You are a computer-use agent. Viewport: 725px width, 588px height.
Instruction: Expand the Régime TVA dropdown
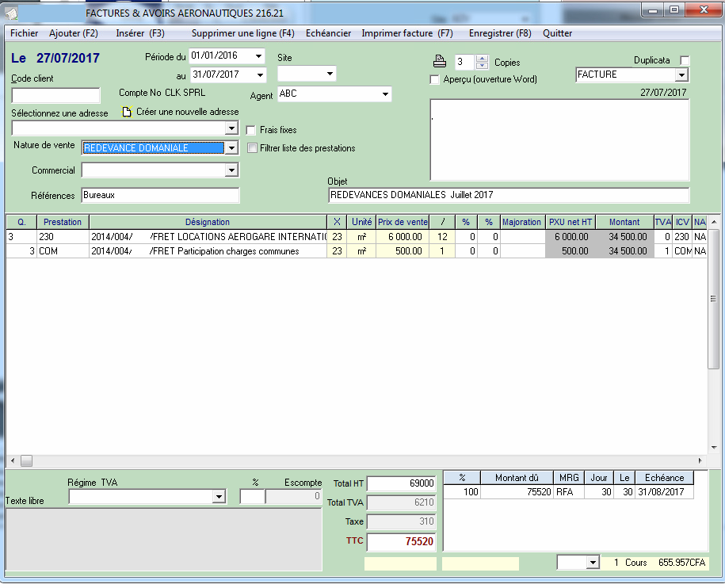pos(219,497)
